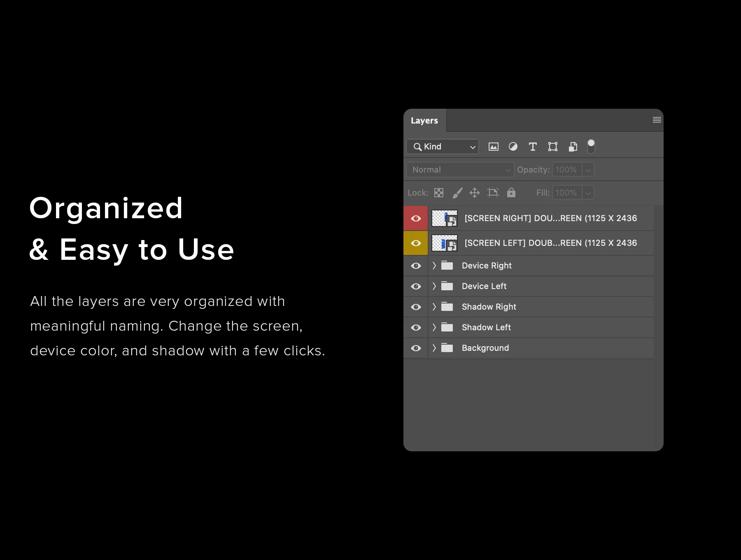Select the [SCREEN LEFT] layer name
Viewport: 741px width, 560px height.
[x=551, y=243]
